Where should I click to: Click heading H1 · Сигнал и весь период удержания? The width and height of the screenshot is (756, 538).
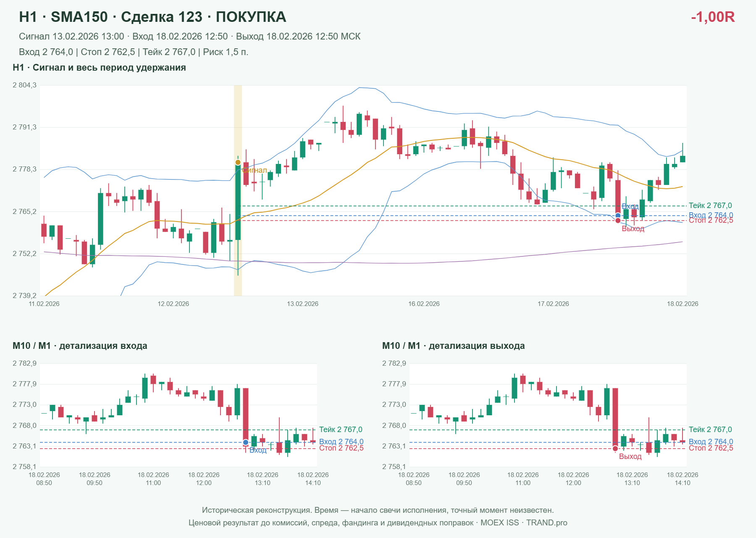point(99,68)
